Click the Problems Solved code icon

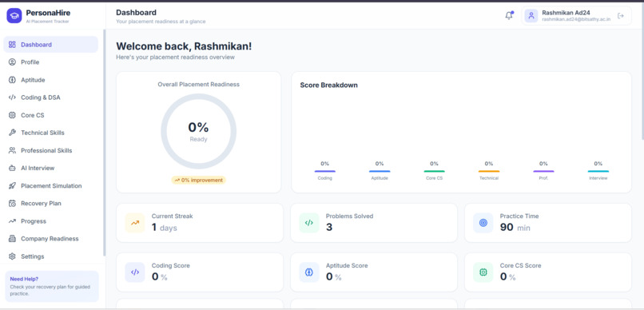point(309,223)
